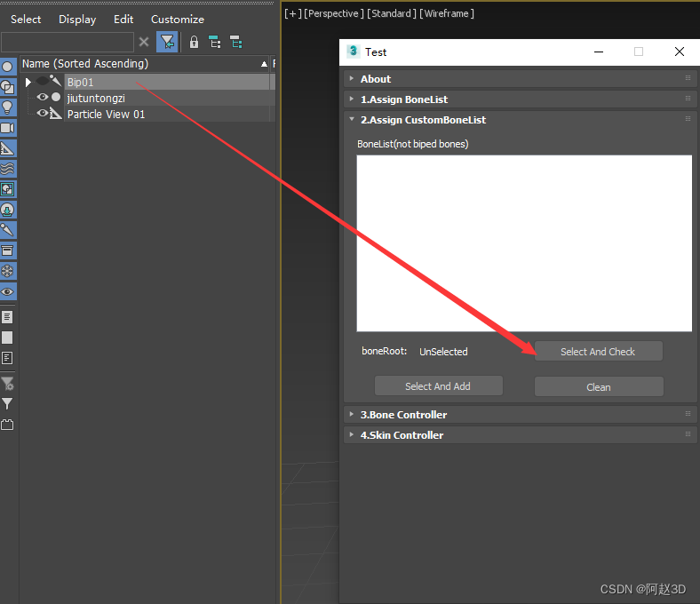The image size is (700, 604).
Task: Toggle Display XRefs download icon
Action: 8,210
